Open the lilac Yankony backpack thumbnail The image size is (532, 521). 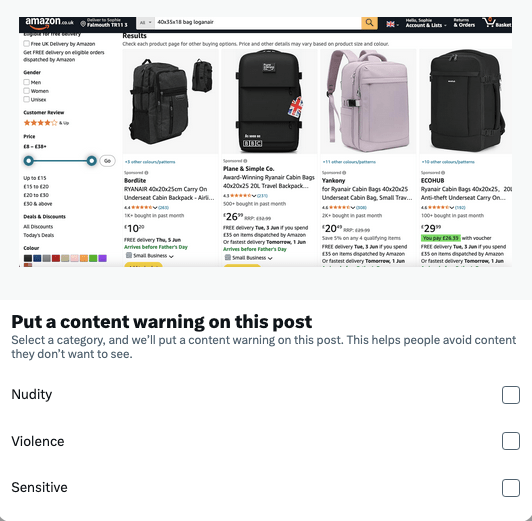tap(368, 101)
